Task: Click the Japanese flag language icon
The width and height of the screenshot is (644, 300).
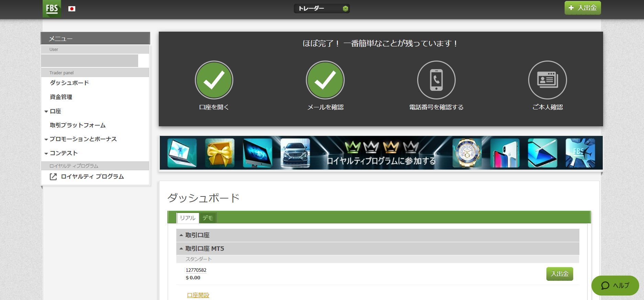Action: click(72, 9)
